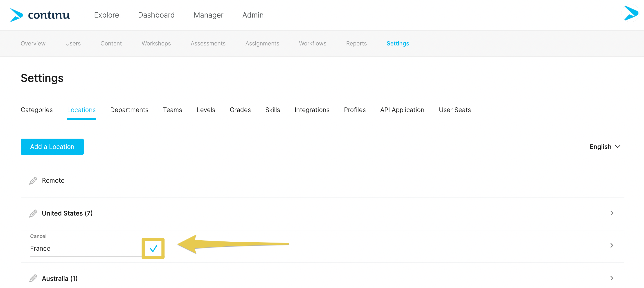This screenshot has height=288, width=644.
Task: Open the Admin section
Action: (x=253, y=15)
